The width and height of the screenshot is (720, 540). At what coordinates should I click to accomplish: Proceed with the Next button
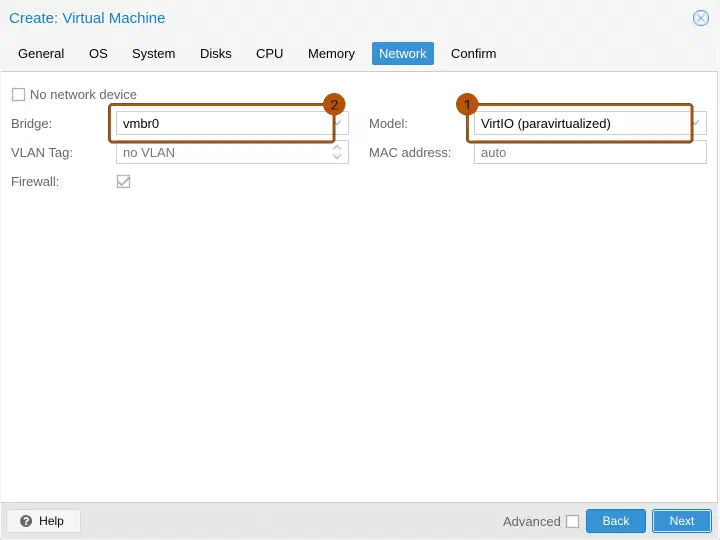(682, 521)
